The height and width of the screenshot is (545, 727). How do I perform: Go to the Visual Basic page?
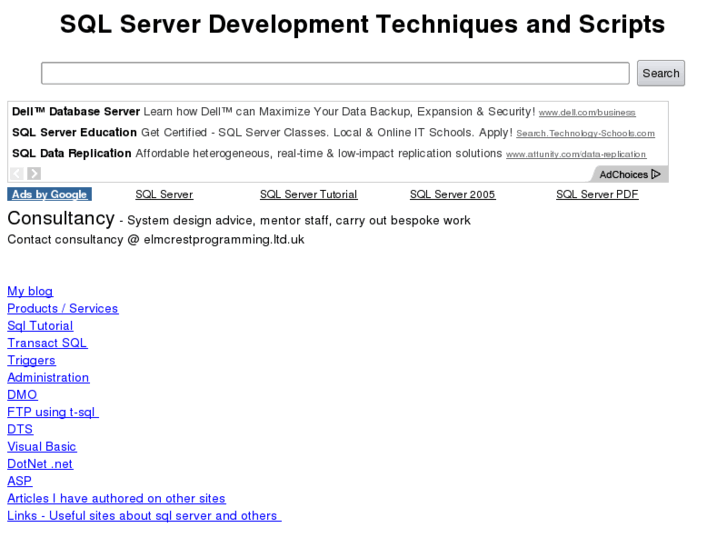click(42, 447)
